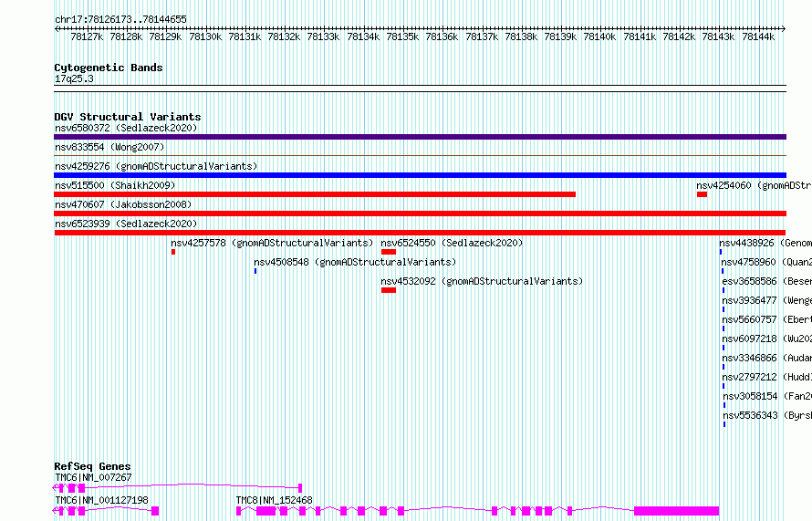Click the nsv3346866 variant label

767,358
